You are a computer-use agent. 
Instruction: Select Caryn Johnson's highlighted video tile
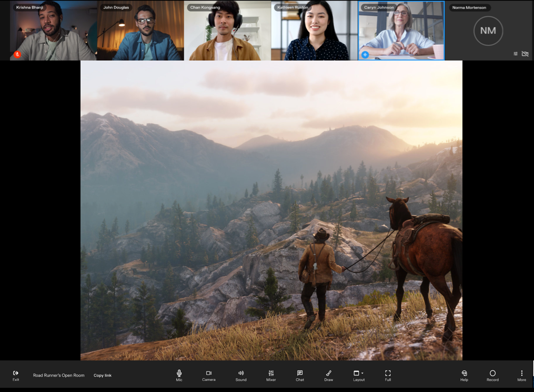point(401,31)
